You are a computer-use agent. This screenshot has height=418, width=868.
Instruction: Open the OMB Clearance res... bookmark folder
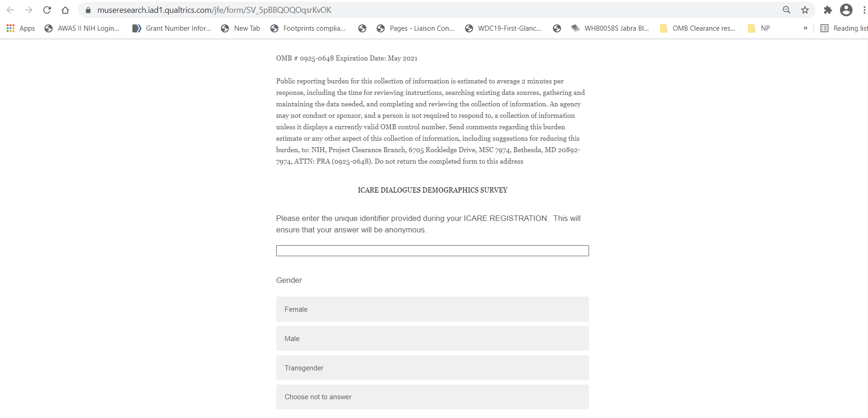click(x=698, y=28)
